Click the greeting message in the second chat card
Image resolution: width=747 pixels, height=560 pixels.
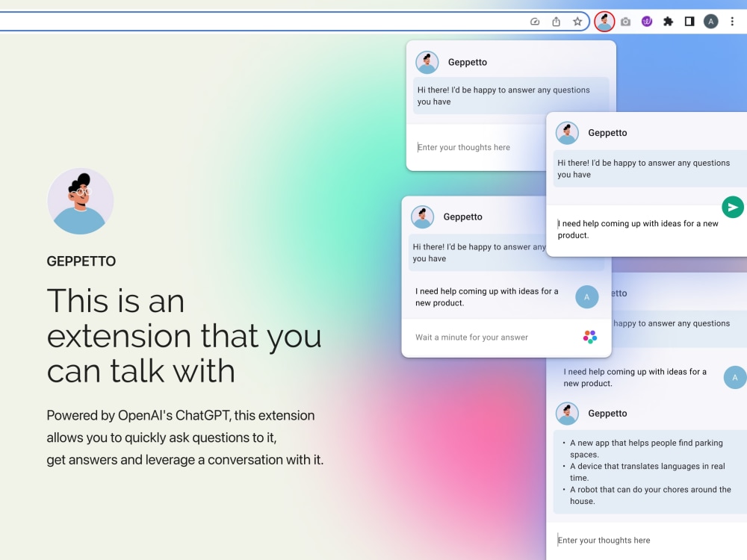pos(650,169)
